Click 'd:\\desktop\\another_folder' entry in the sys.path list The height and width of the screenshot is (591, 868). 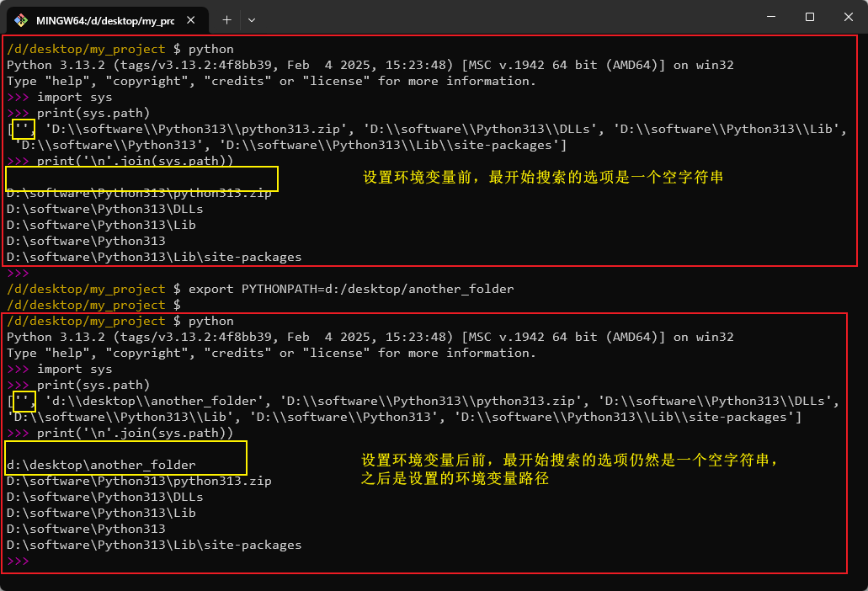157,401
